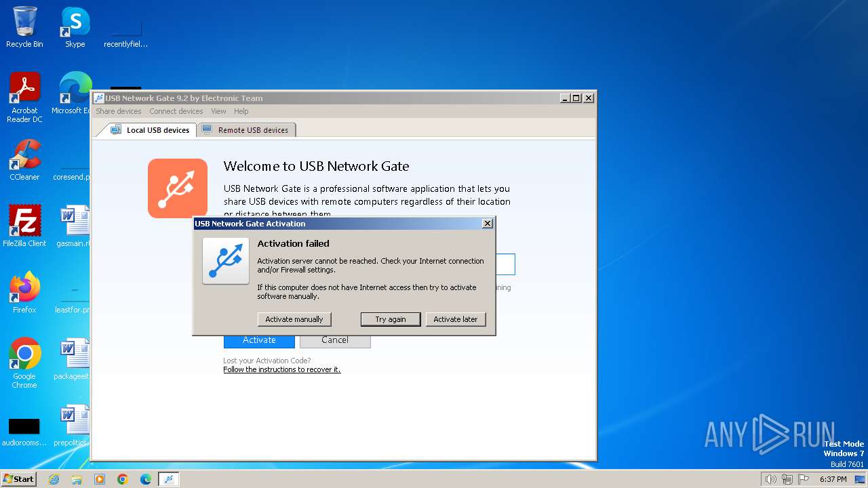Open the Skype desktop shortcut
This screenshot has width=868, height=488.
coord(75,28)
